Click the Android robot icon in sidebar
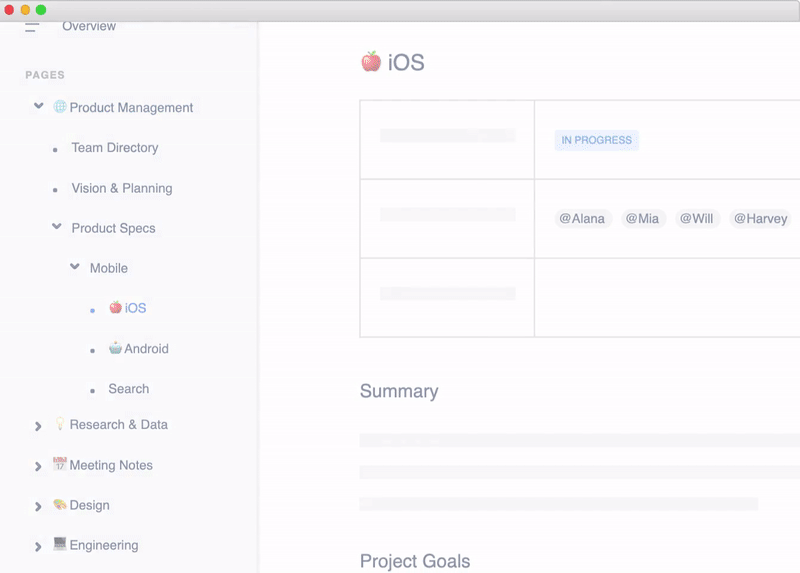 (115, 347)
